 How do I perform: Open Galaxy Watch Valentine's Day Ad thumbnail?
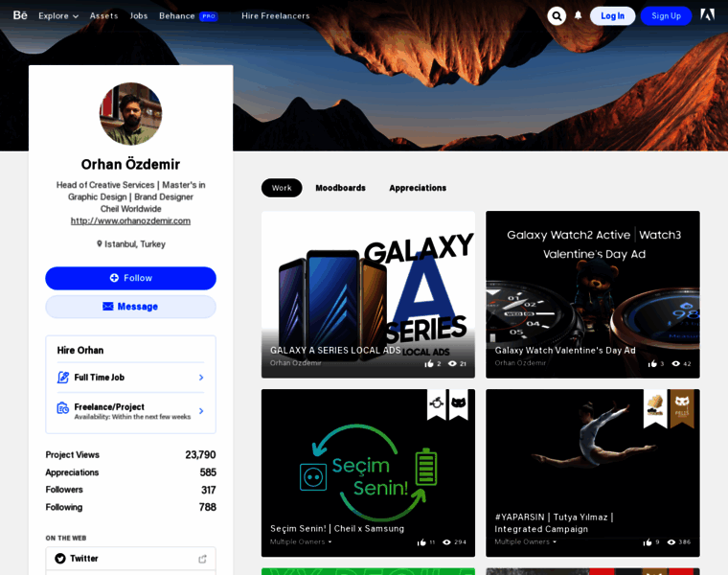coord(593,294)
